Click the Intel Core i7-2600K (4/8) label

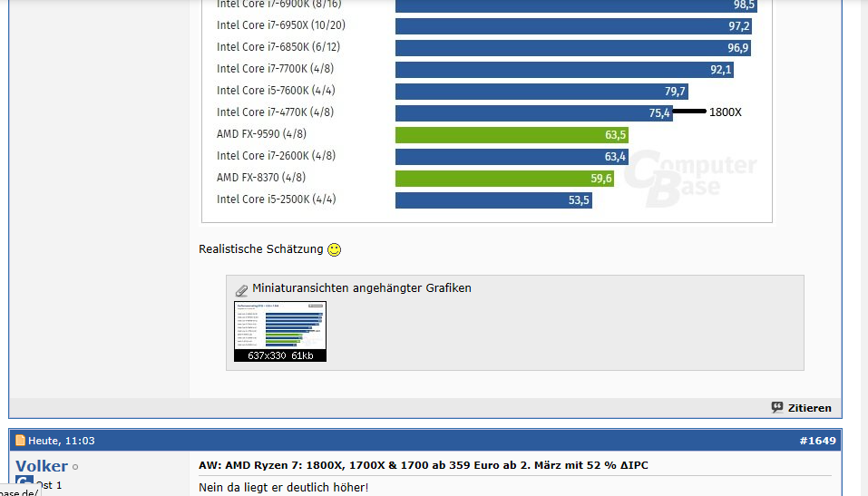point(277,156)
